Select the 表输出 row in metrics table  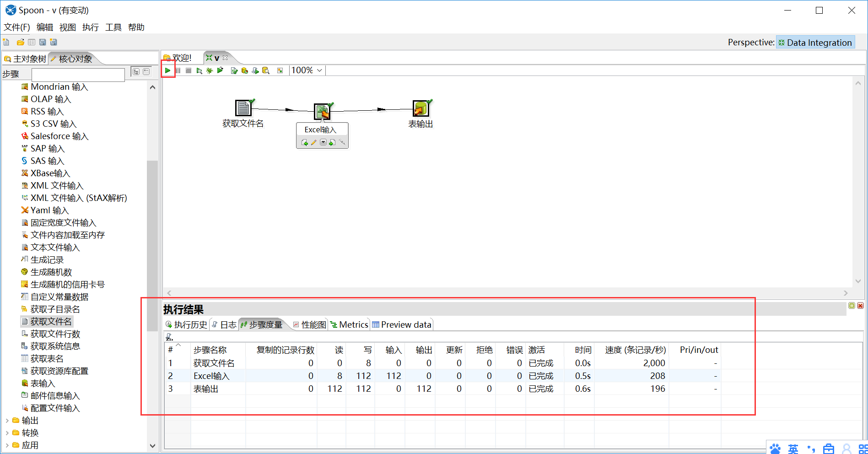[x=442, y=389]
